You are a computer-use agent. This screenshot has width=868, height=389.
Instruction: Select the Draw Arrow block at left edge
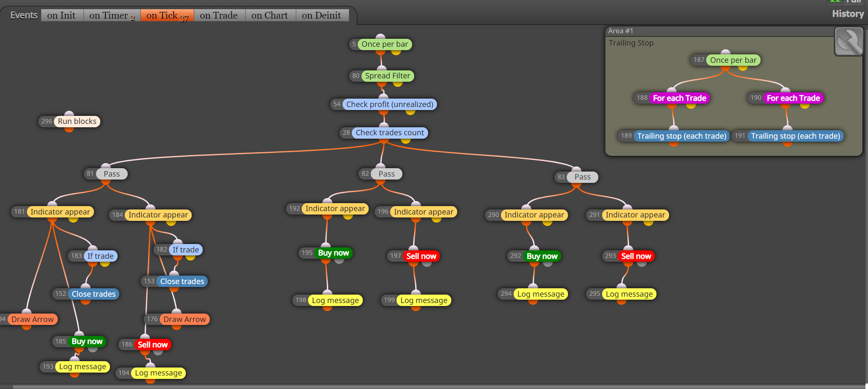tap(32, 319)
